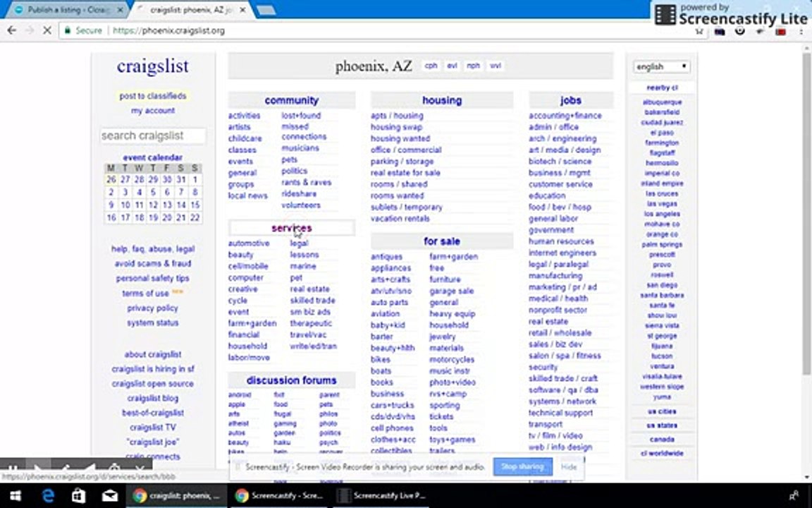This screenshot has width=812, height=508.
Task: Click the browser back arrow
Action: [x=11, y=30]
